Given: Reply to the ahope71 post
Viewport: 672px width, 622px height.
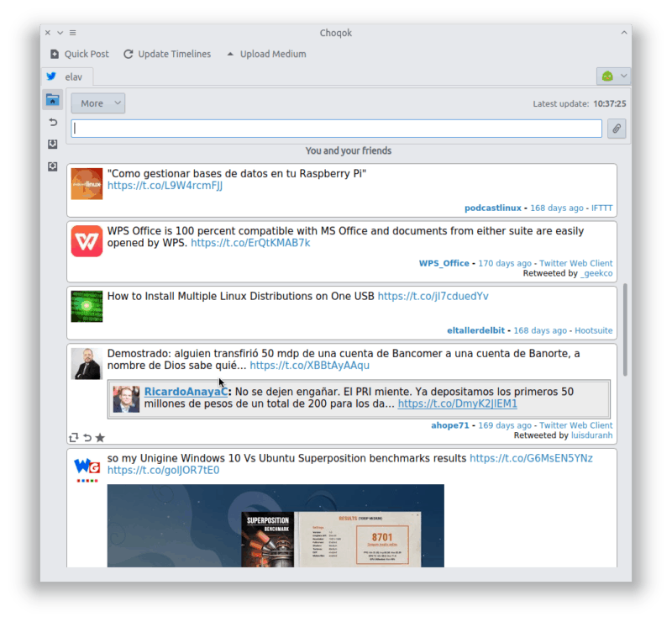Looking at the screenshot, I should (x=87, y=437).
